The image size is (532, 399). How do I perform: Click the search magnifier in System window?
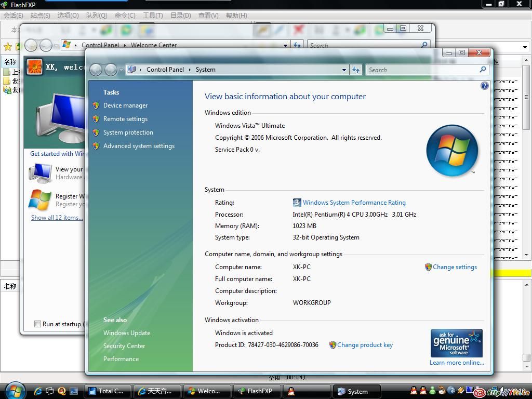[x=483, y=70]
